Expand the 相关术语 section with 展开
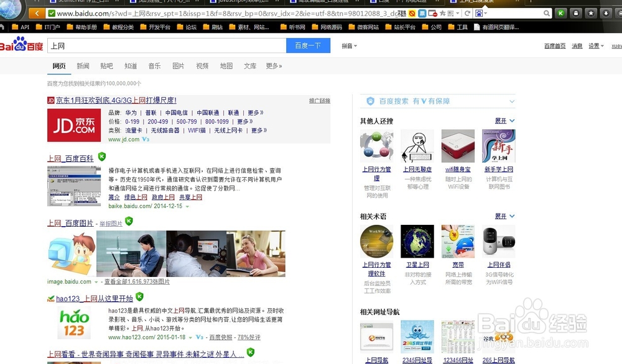 tap(504, 216)
